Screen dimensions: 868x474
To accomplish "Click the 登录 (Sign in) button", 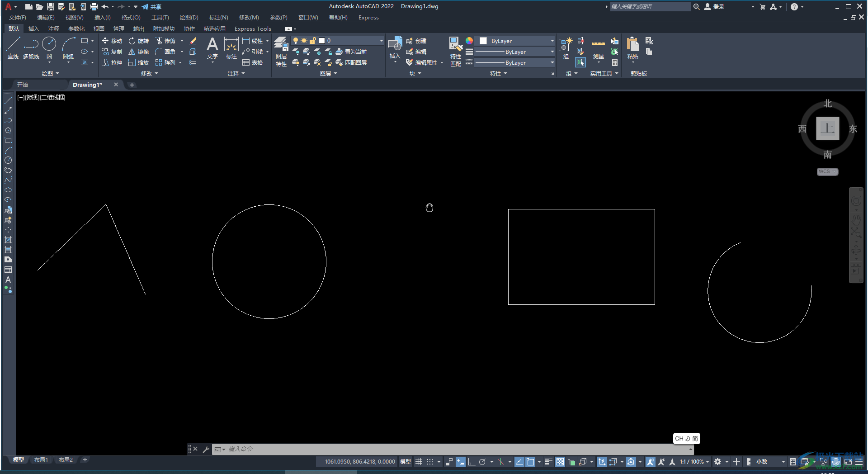I will 714,7.
